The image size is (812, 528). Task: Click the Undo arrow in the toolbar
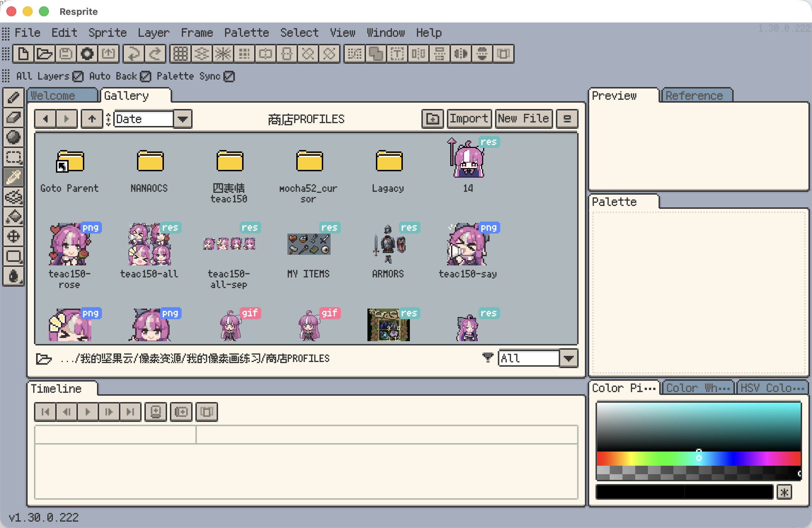tap(133, 54)
